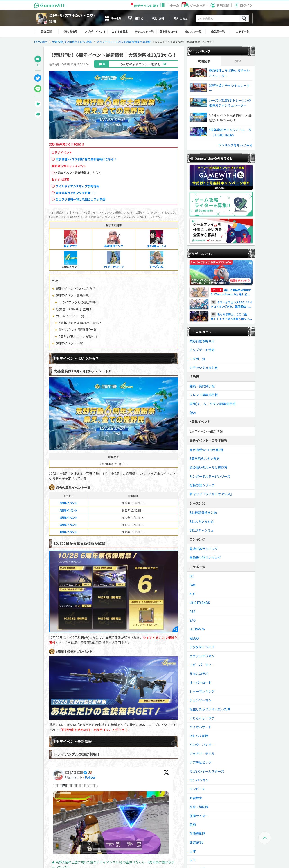Open 1周年イベント table link

68,532
